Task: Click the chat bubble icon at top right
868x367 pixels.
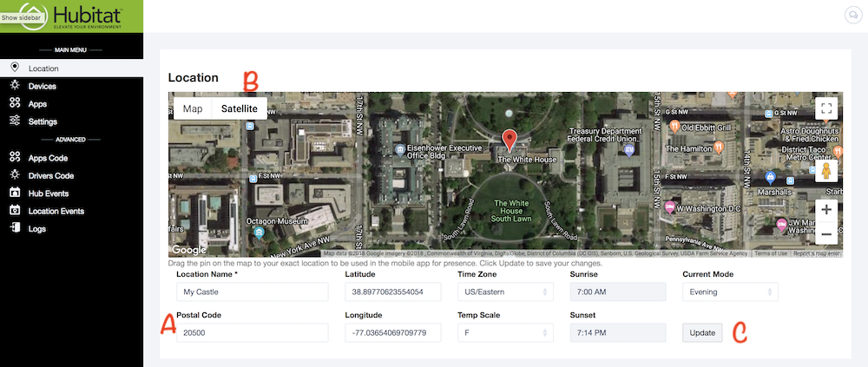Action: click(x=852, y=15)
